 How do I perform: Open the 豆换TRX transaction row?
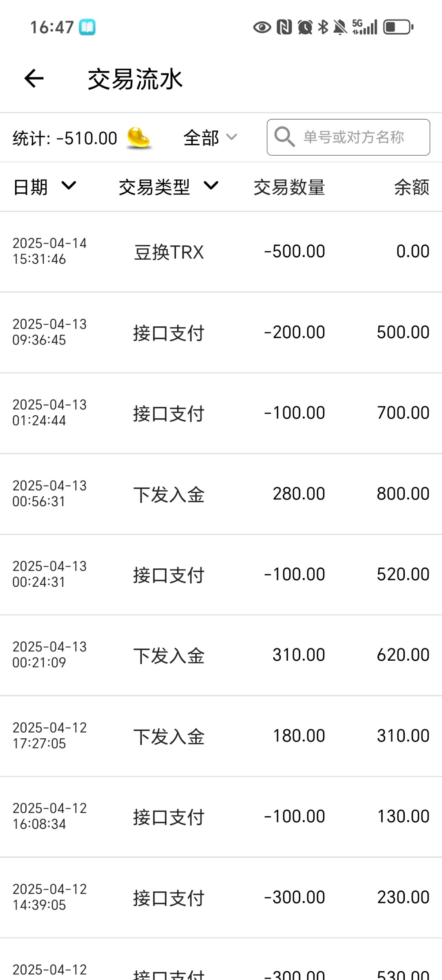tap(221, 252)
